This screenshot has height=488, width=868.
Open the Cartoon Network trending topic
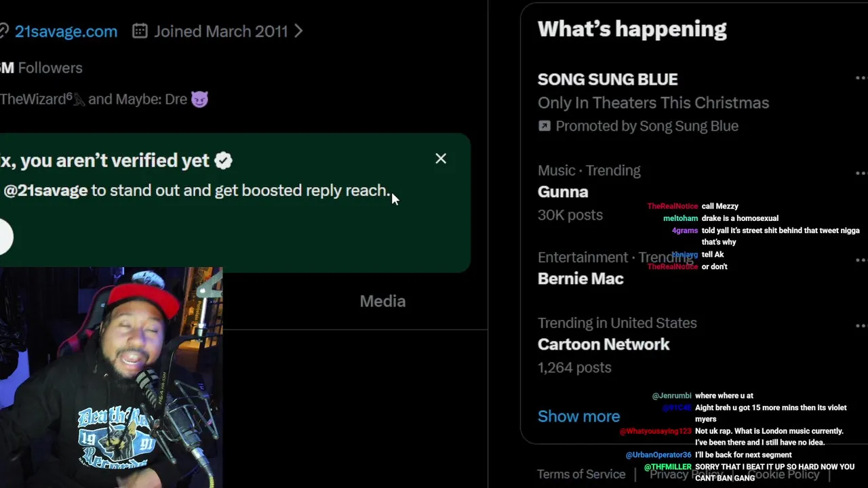[604, 344]
